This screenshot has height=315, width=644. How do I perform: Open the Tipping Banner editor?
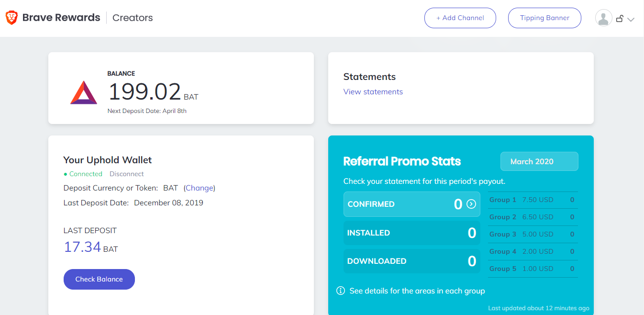[x=544, y=18]
